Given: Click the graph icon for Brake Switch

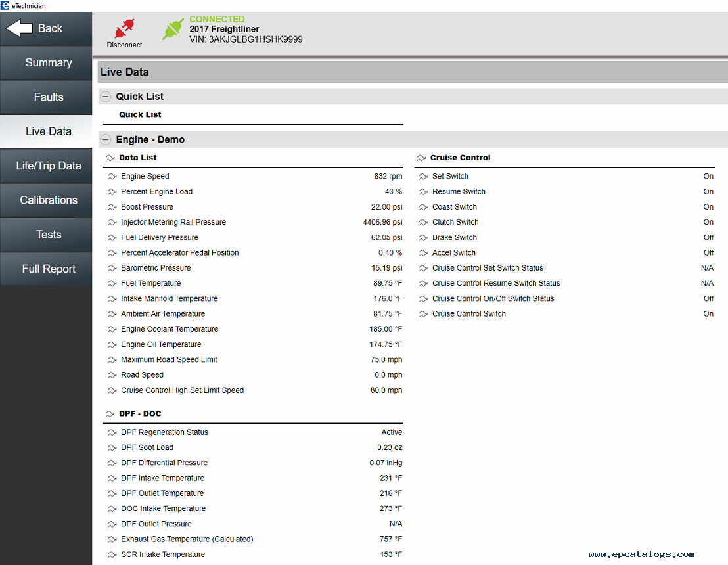Looking at the screenshot, I should (423, 238).
